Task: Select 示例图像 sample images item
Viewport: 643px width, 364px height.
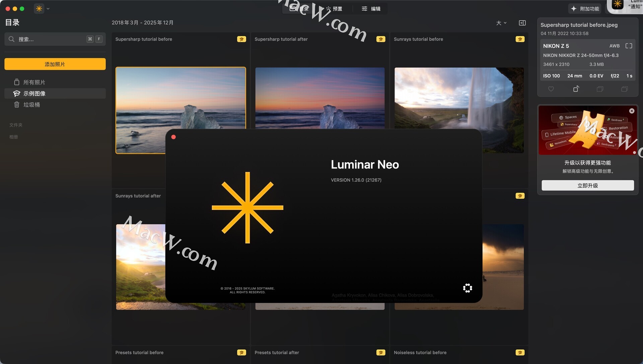Action: (34, 93)
